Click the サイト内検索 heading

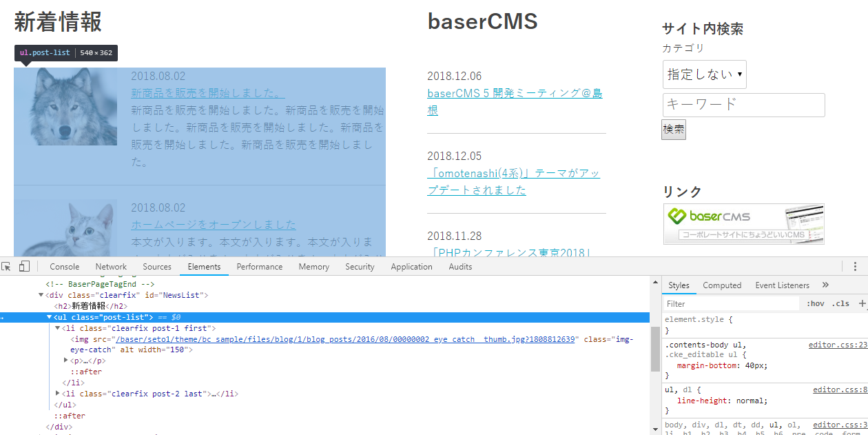[x=703, y=29]
